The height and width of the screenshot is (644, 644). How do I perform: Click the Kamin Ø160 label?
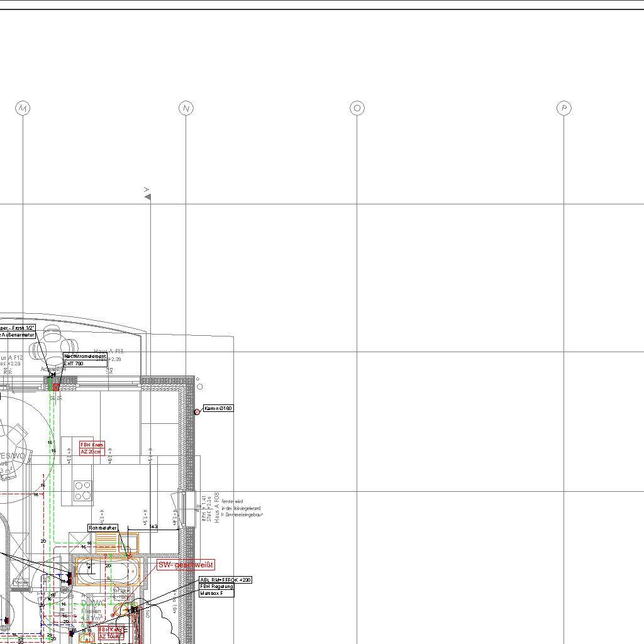point(218,409)
